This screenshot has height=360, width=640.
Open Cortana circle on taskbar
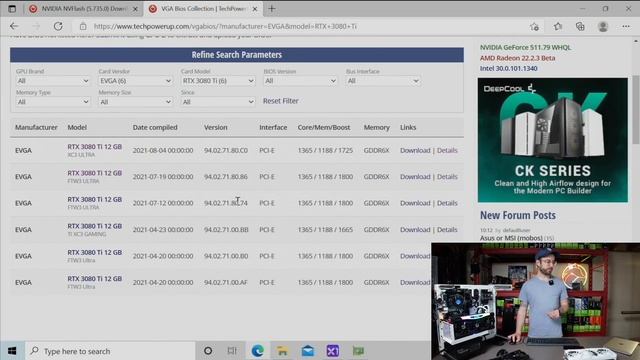[208, 351]
